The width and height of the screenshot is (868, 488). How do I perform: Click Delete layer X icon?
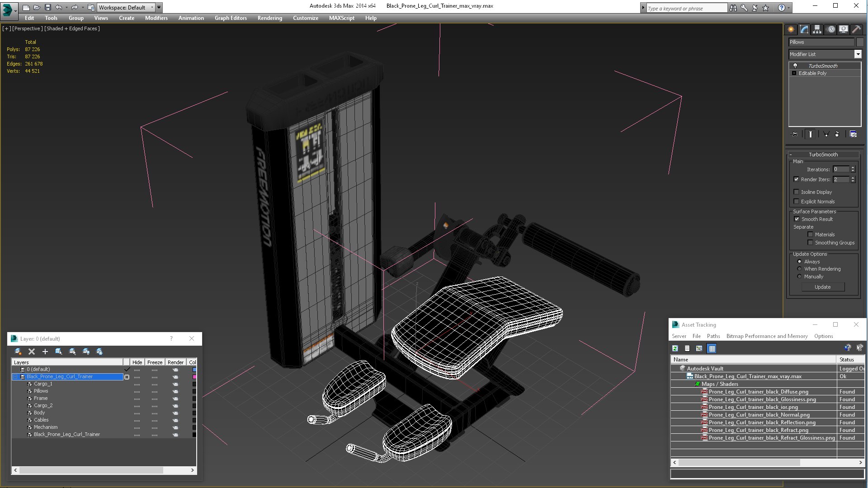point(32,352)
